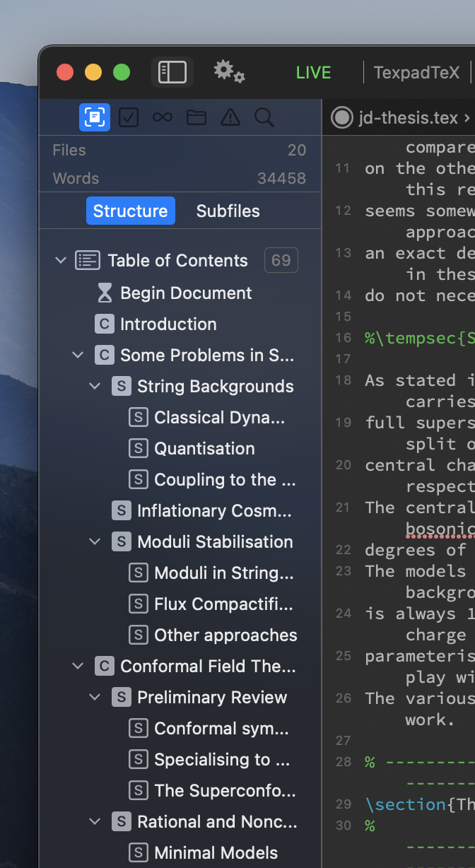Open the search magnifier panel
475x868 pixels.
[x=264, y=117]
